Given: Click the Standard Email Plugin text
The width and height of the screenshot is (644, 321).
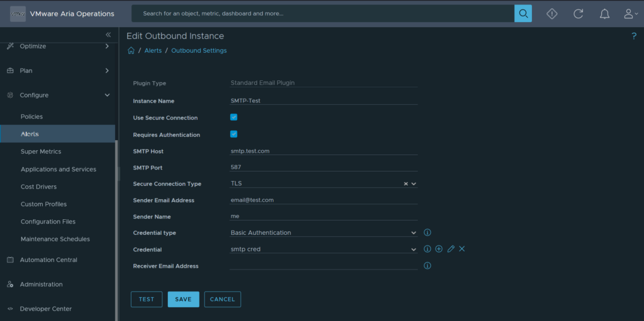Looking at the screenshot, I should [x=263, y=82].
